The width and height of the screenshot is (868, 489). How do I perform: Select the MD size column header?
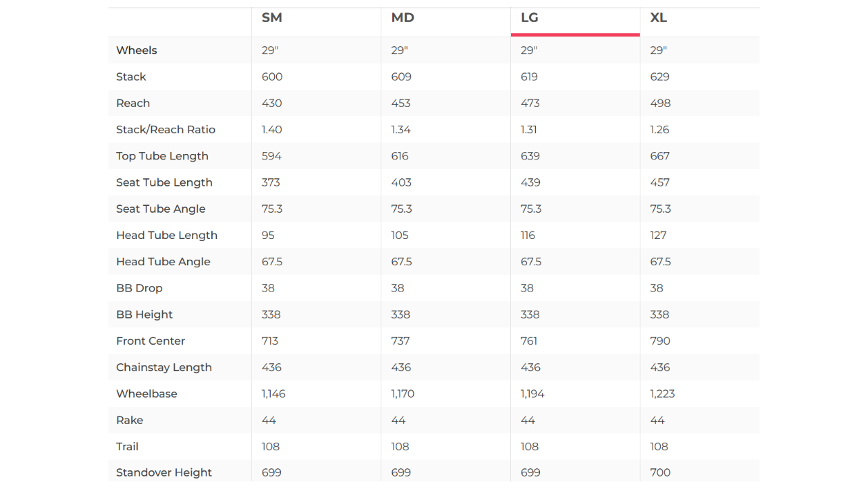[403, 18]
